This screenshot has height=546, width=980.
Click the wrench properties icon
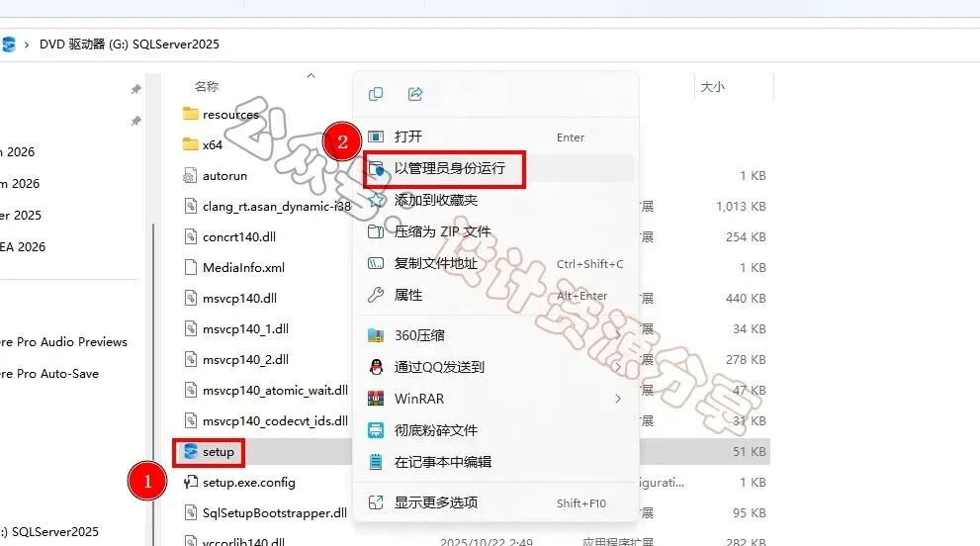pyautogui.click(x=376, y=295)
